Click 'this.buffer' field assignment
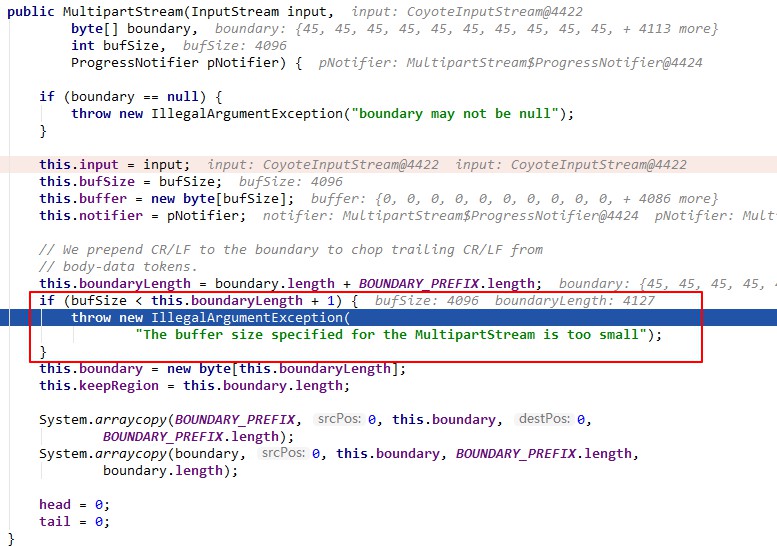The height and width of the screenshot is (547, 777). pyautogui.click(x=83, y=199)
